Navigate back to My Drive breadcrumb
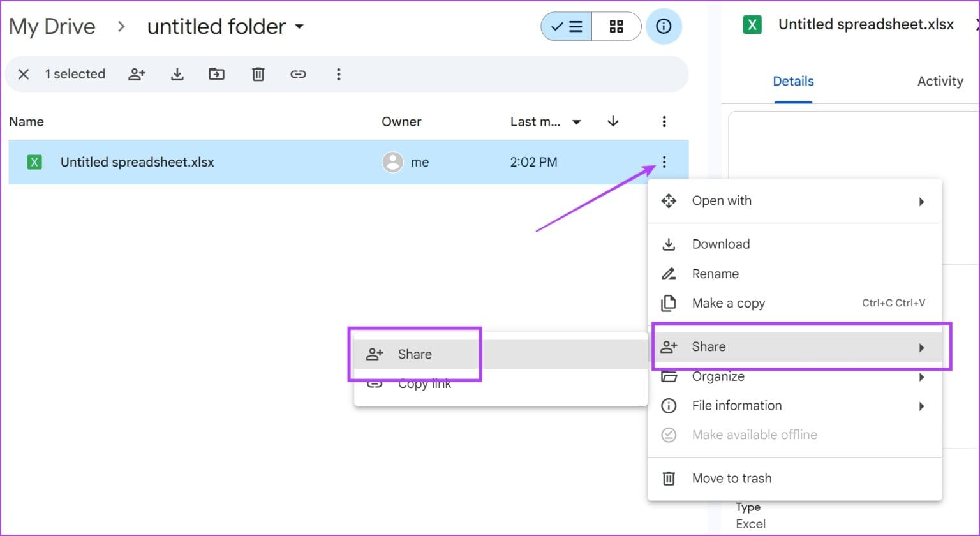The image size is (980, 536). [x=52, y=26]
